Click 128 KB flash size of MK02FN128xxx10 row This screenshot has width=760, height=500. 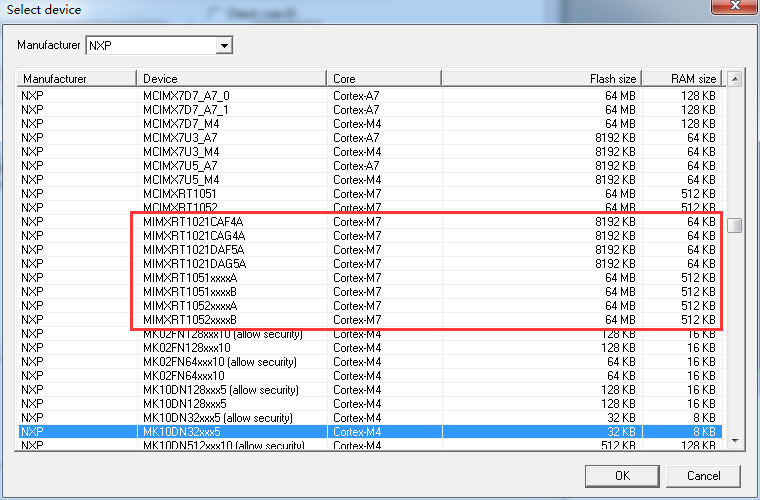coord(618,348)
